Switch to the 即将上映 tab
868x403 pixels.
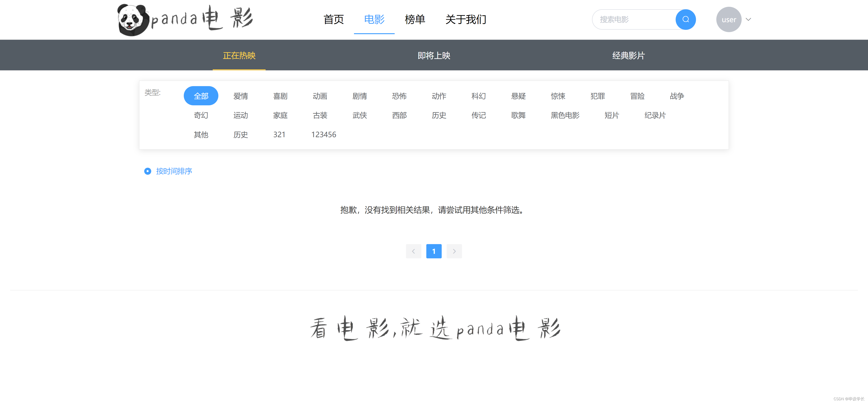(x=434, y=56)
